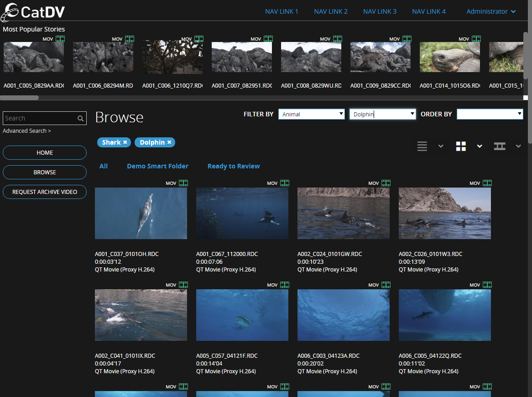The height and width of the screenshot is (397, 532).
Task: Open the Advanced Search link
Action: [27, 131]
